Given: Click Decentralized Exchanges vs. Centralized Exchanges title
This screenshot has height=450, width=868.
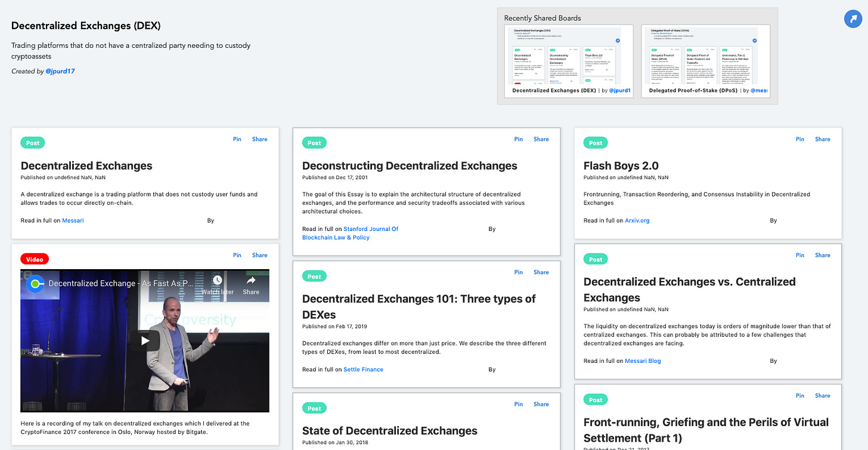Looking at the screenshot, I should pyautogui.click(x=690, y=289).
